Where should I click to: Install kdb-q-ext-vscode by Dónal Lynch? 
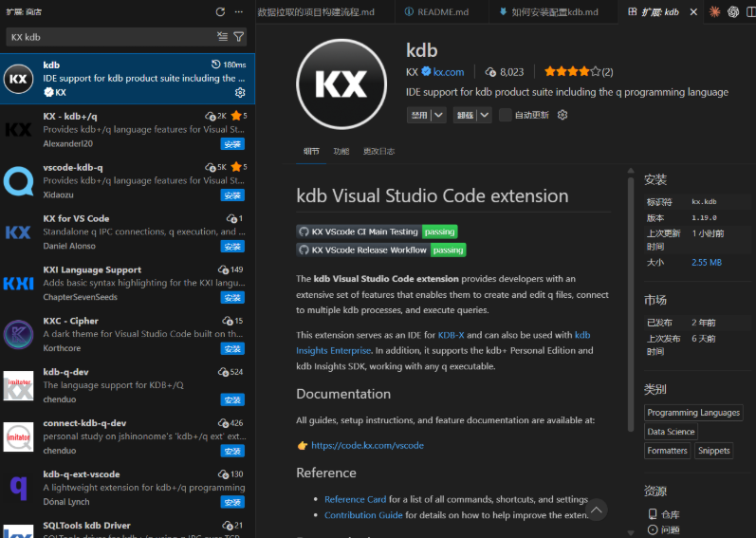(232, 502)
